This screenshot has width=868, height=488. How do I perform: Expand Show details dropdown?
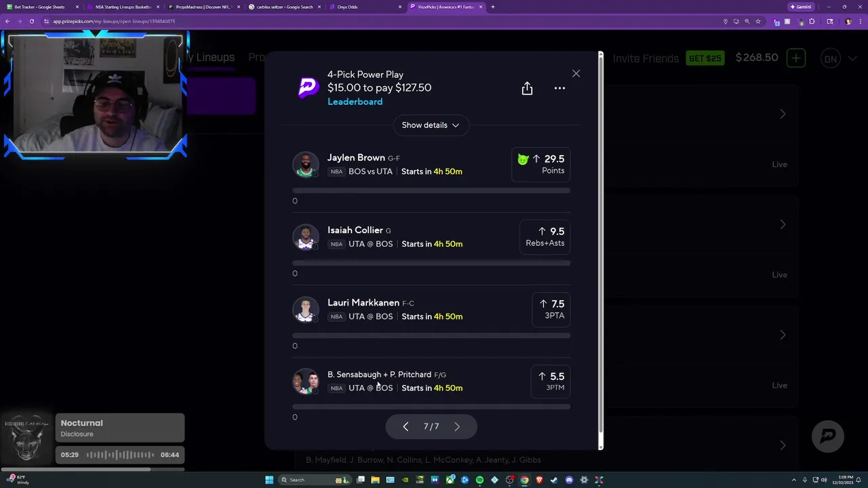[x=431, y=125]
